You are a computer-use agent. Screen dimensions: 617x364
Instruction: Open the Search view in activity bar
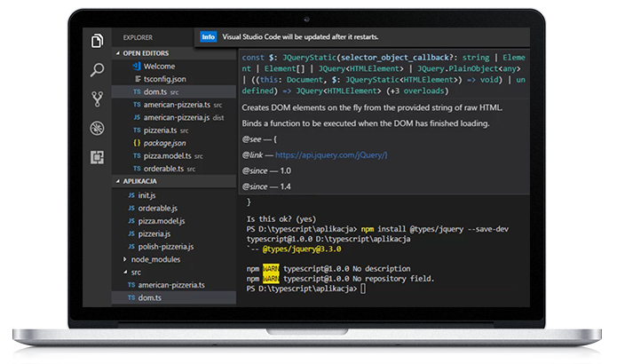(97, 70)
